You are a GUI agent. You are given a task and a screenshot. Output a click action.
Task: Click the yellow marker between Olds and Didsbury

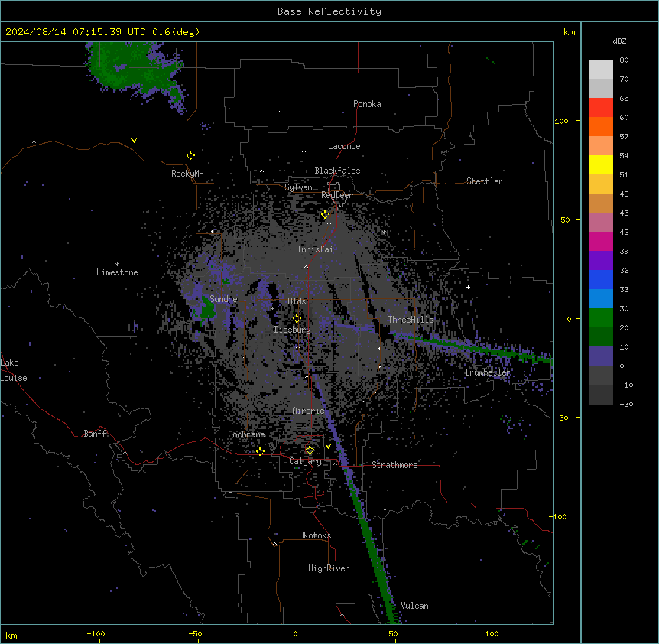(297, 318)
